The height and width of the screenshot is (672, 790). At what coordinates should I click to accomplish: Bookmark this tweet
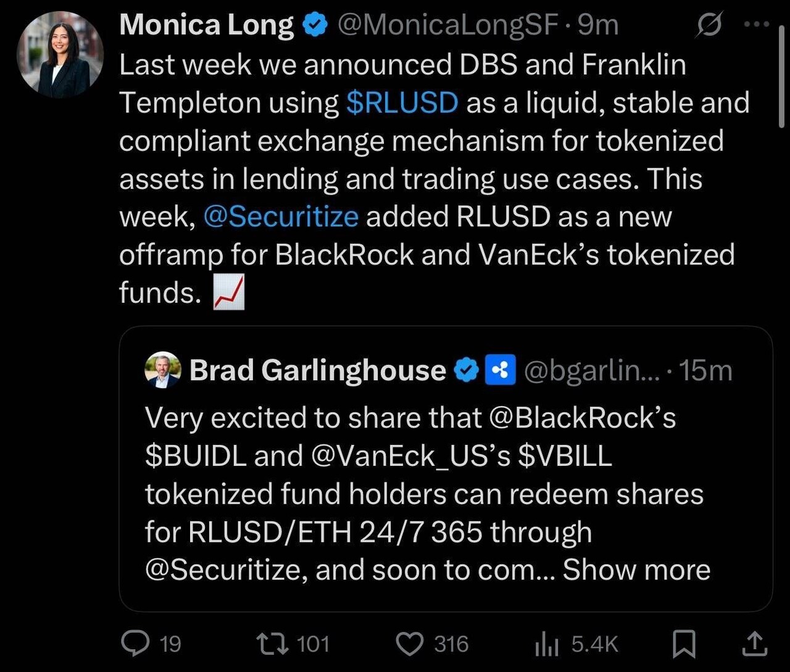[x=683, y=645]
